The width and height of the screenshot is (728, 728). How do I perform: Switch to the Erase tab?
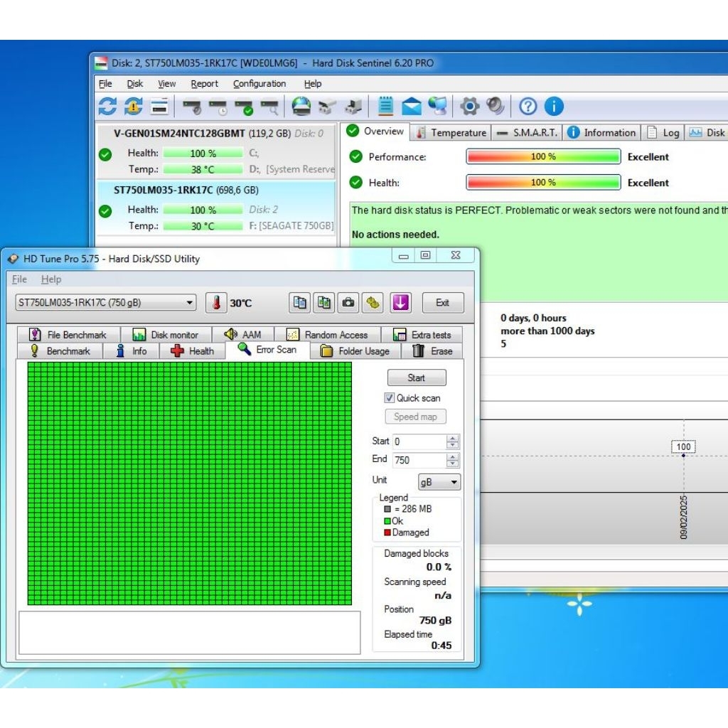[x=432, y=351]
